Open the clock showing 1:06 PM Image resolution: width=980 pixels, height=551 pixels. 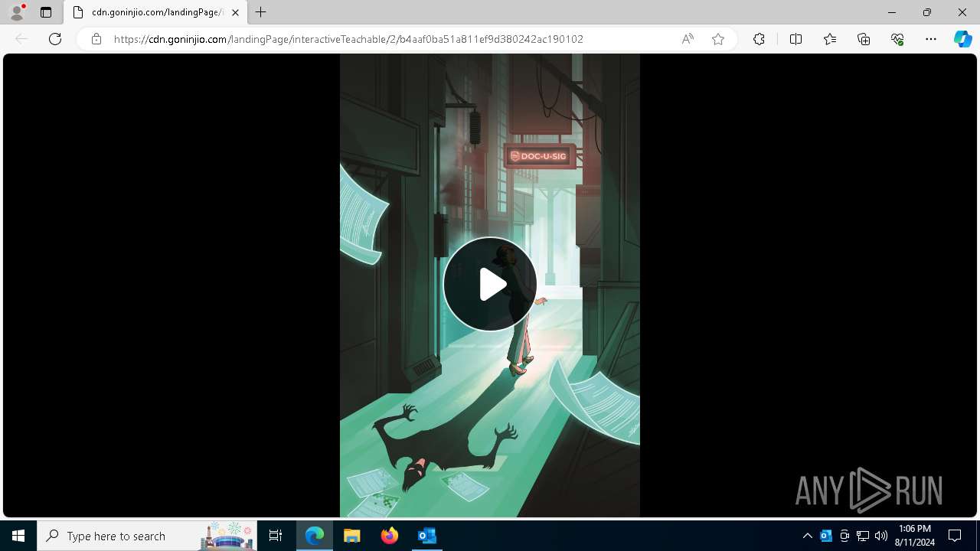915,536
